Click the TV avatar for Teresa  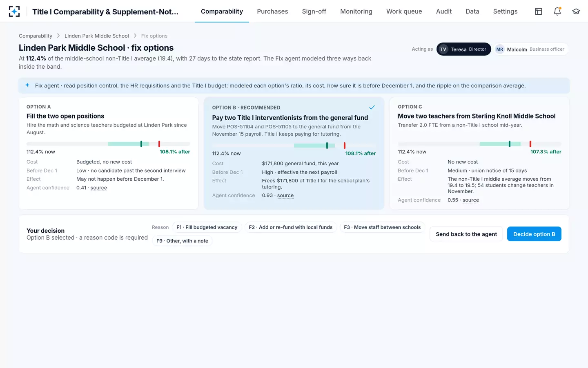443,49
